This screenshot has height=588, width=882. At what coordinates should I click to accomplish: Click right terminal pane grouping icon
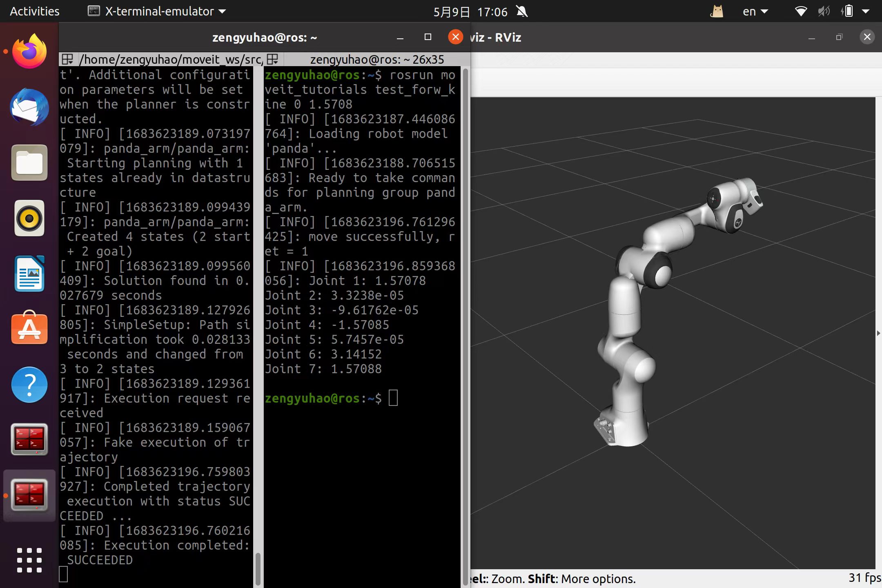(272, 60)
